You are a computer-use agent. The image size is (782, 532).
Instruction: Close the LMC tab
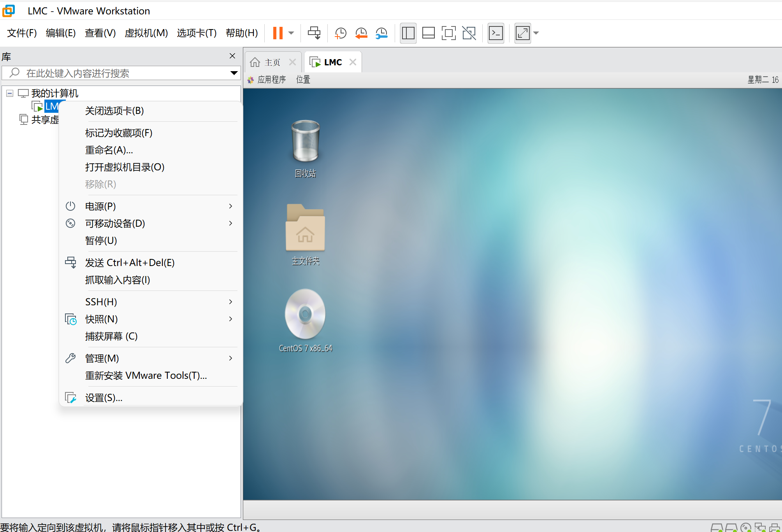click(353, 62)
